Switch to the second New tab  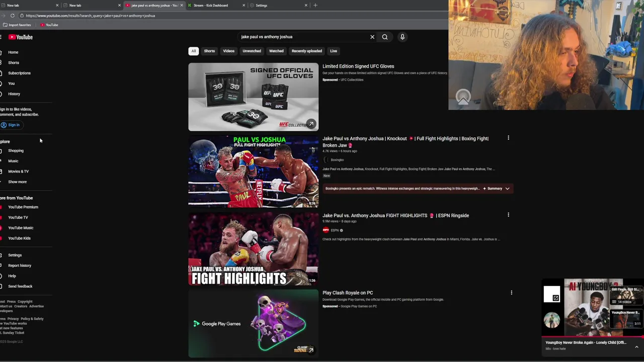click(x=92, y=5)
